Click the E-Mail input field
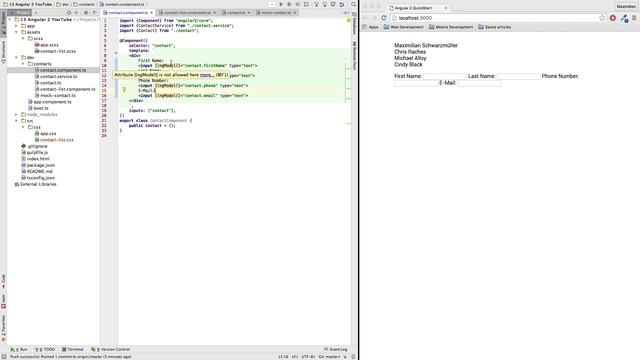This screenshot has width=640, height=360. coord(479,83)
